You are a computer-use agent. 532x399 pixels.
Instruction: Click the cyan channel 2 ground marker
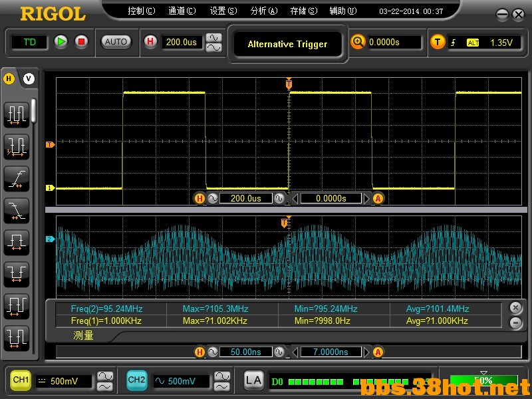(x=51, y=239)
